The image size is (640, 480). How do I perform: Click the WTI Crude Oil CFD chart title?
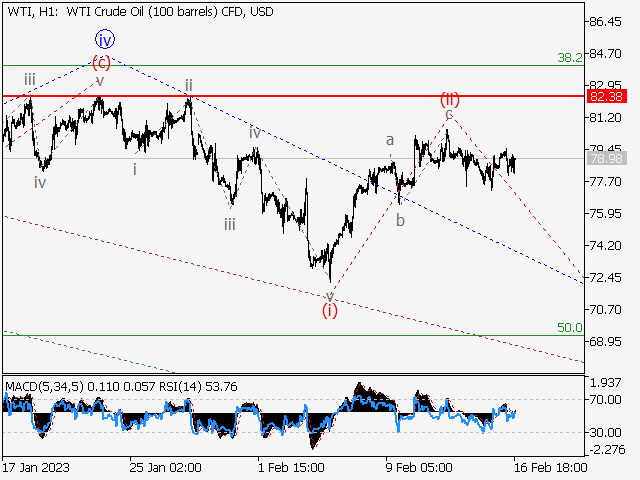point(140,12)
